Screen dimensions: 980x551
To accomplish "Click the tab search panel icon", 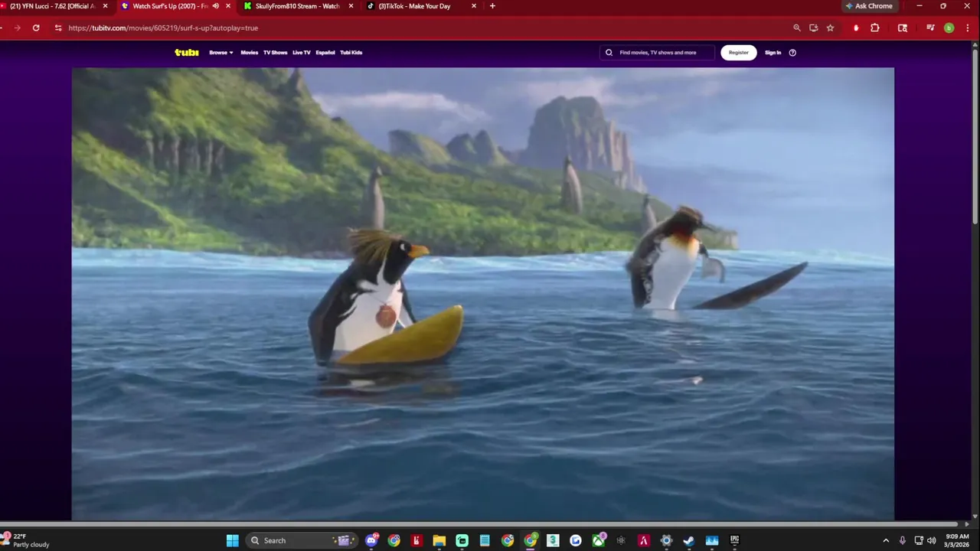I will [903, 28].
